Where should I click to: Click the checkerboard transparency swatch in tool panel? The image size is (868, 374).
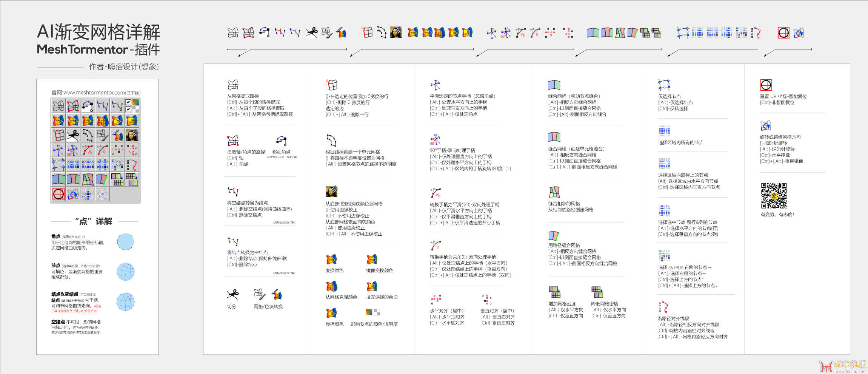click(135, 110)
